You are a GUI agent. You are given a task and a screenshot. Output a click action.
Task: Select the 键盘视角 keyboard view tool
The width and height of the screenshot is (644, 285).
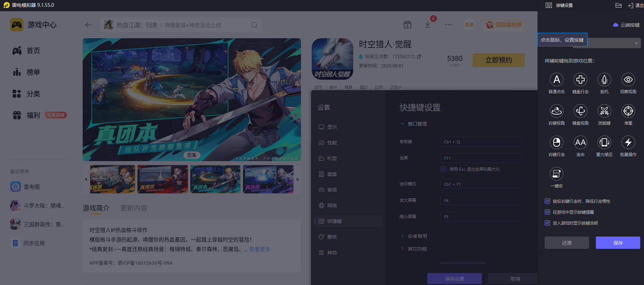tap(580, 111)
